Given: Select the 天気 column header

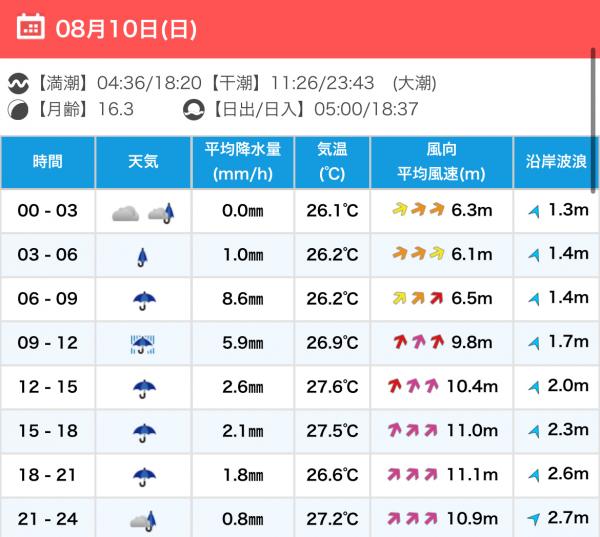Looking at the screenshot, I should tap(143, 162).
